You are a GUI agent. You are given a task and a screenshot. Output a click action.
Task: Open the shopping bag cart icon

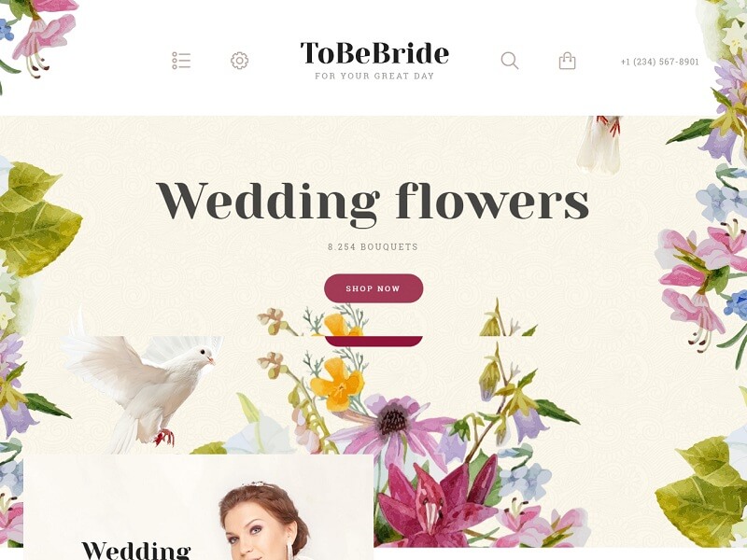[567, 61]
